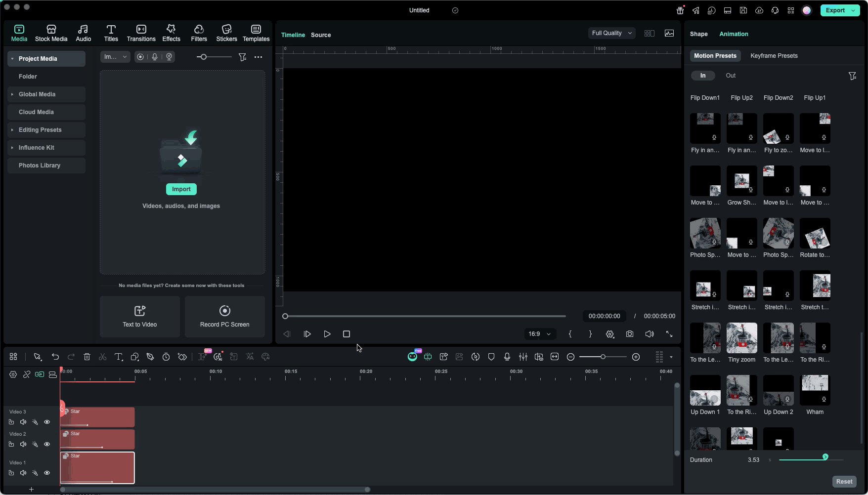Switch to Keyframe Presets tab
The image size is (868, 495).
[x=774, y=56]
